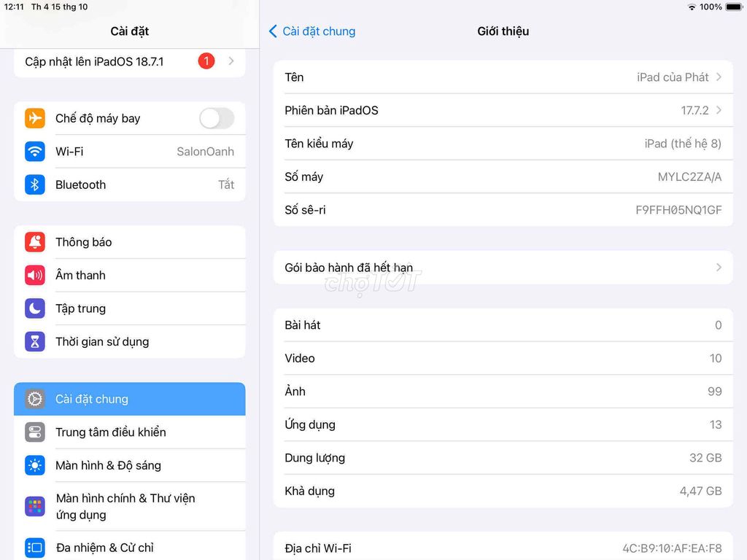The height and width of the screenshot is (560, 747).
Task: Tap the date Th 4 15 thg 10
Action: (x=60, y=7)
